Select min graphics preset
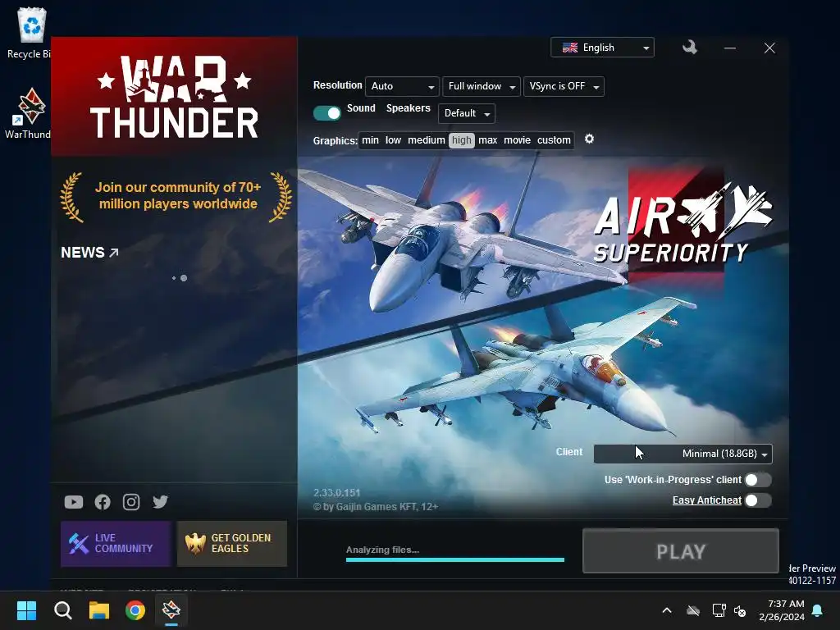 click(x=370, y=140)
